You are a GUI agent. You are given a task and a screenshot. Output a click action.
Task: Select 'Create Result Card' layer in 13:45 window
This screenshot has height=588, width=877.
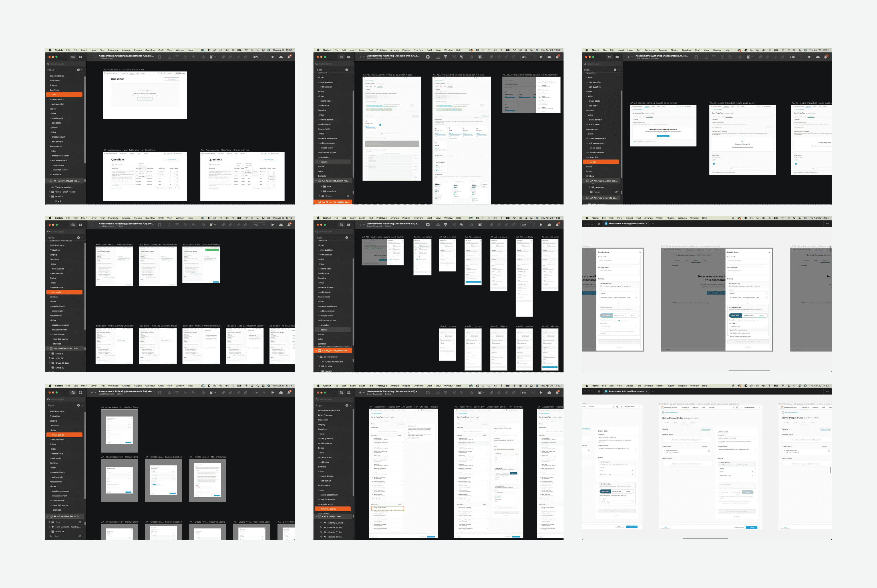pyautogui.click(x=334, y=362)
